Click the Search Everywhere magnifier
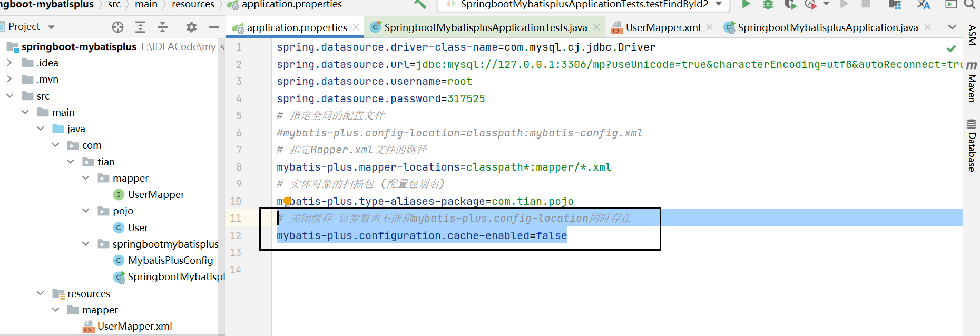Viewport: 980px width, 336px height. tap(969, 4)
